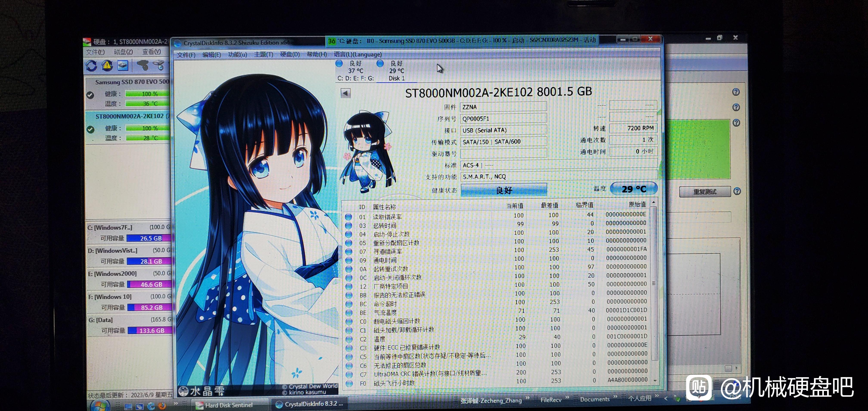Expand the 个人应用 toolbar chevron
The image size is (868, 411).
click(657, 395)
